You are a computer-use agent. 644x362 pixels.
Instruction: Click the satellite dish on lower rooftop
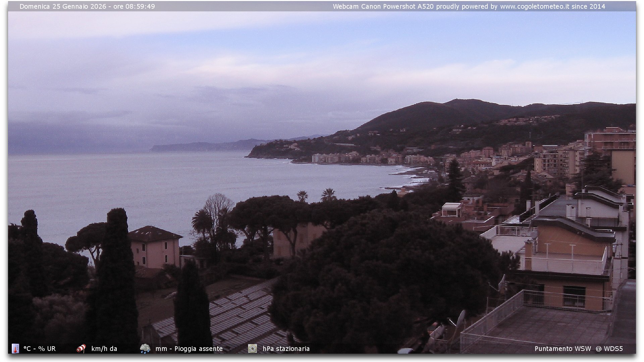tap(461, 318)
